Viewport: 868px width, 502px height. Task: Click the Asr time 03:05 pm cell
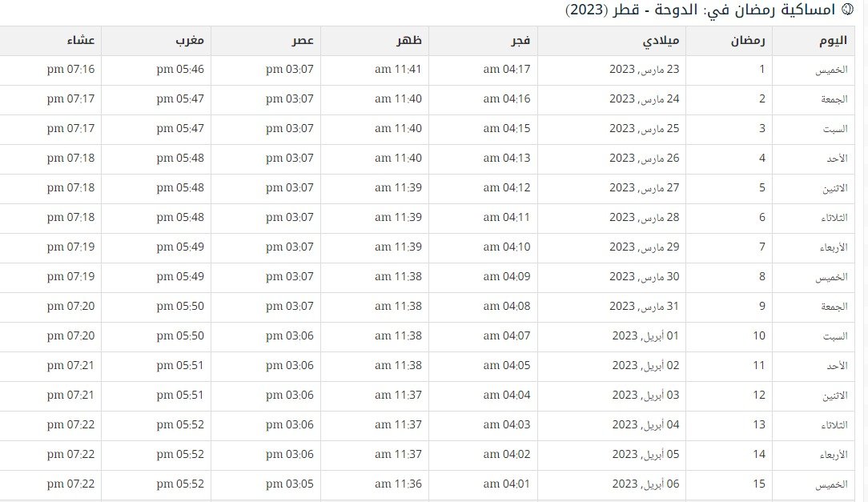point(289,484)
